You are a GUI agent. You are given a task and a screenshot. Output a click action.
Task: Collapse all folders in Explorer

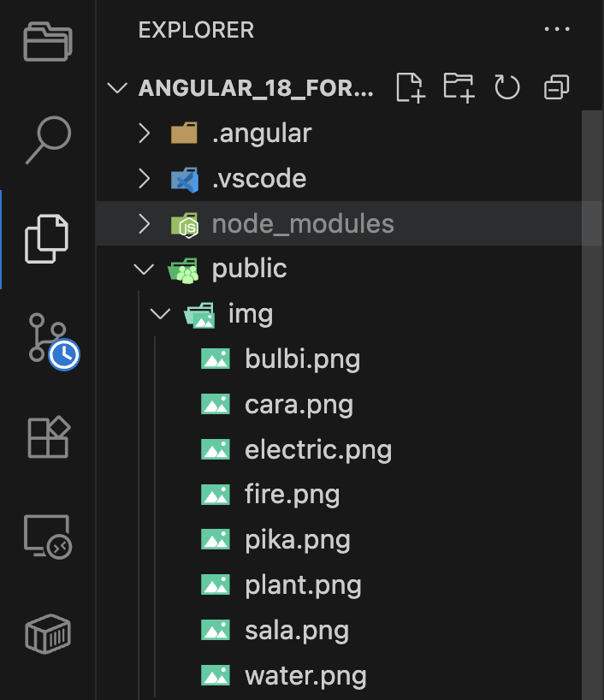pos(556,87)
